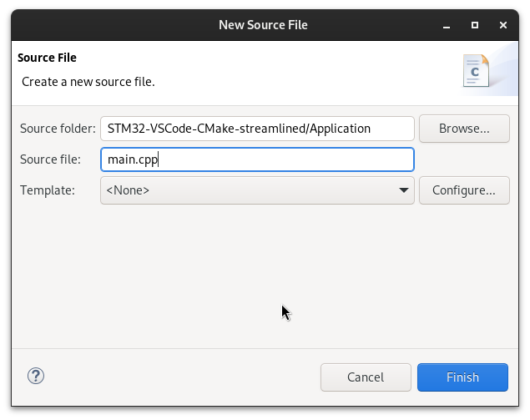Minimize the New Source File dialog
Screen dimensions: 530x420
coord(447,25)
